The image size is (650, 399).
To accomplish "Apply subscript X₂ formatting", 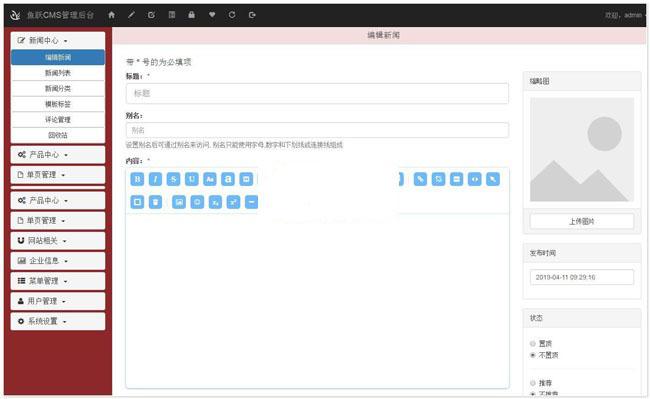I will tap(216, 202).
